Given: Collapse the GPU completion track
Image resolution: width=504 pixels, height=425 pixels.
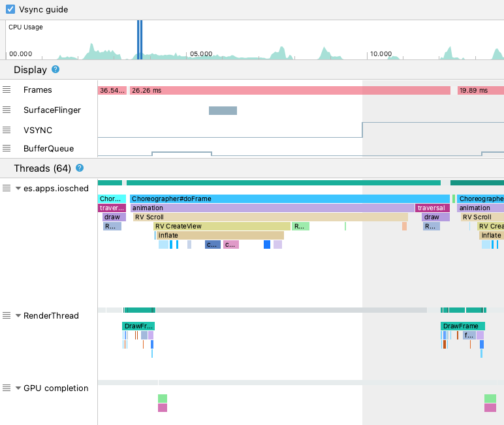Looking at the screenshot, I should (18, 388).
